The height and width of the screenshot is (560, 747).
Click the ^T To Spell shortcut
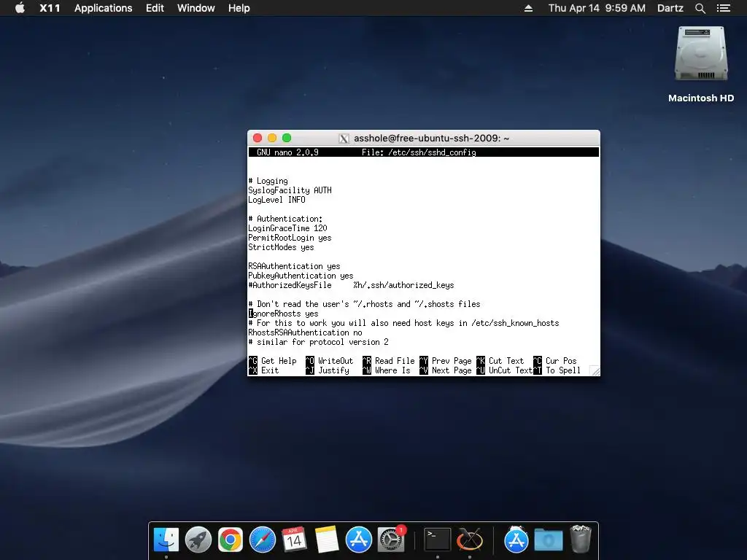tap(557, 371)
